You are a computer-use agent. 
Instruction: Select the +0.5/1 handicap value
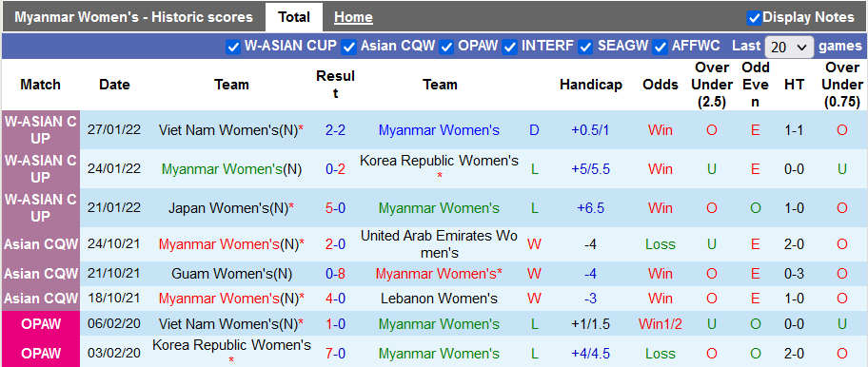(591, 130)
